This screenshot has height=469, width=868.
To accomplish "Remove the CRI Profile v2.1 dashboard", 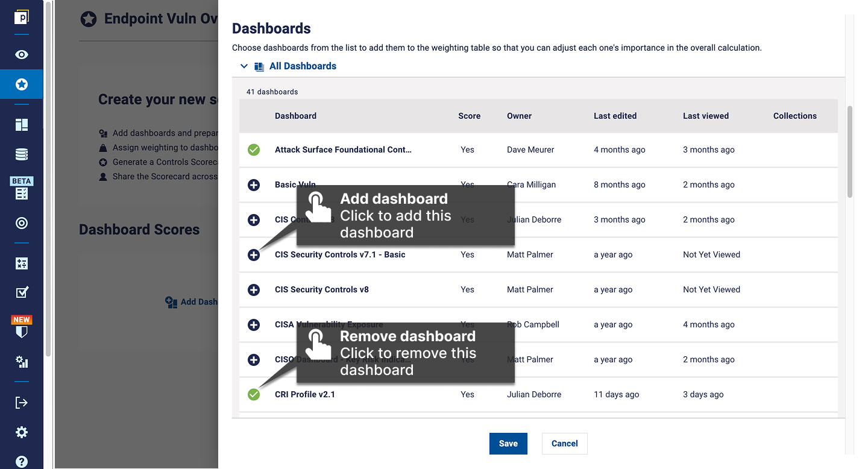I will tap(254, 394).
